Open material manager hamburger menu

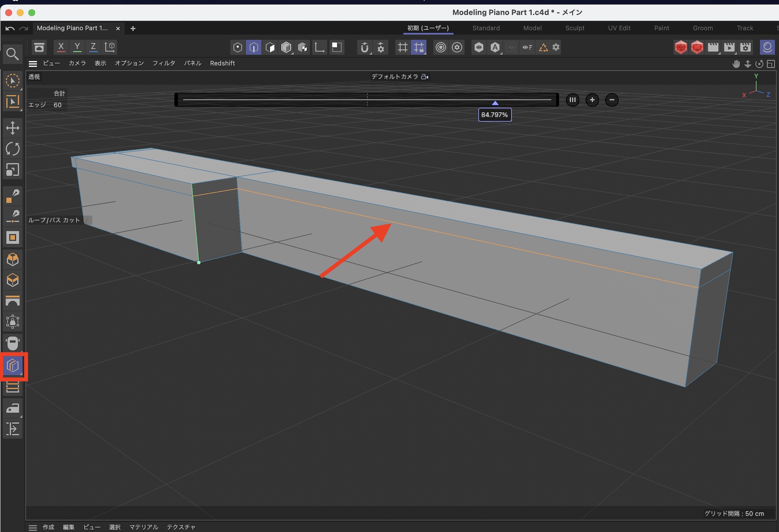click(33, 527)
